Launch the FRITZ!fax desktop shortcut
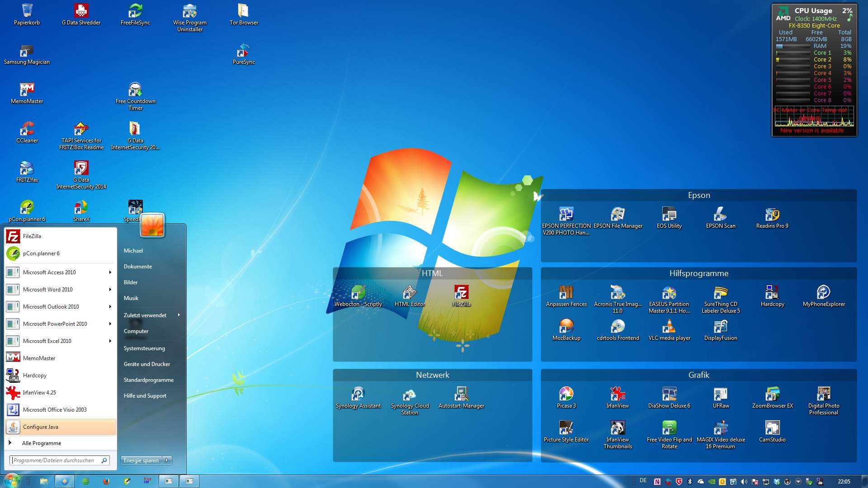868x488 pixels. click(x=27, y=172)
